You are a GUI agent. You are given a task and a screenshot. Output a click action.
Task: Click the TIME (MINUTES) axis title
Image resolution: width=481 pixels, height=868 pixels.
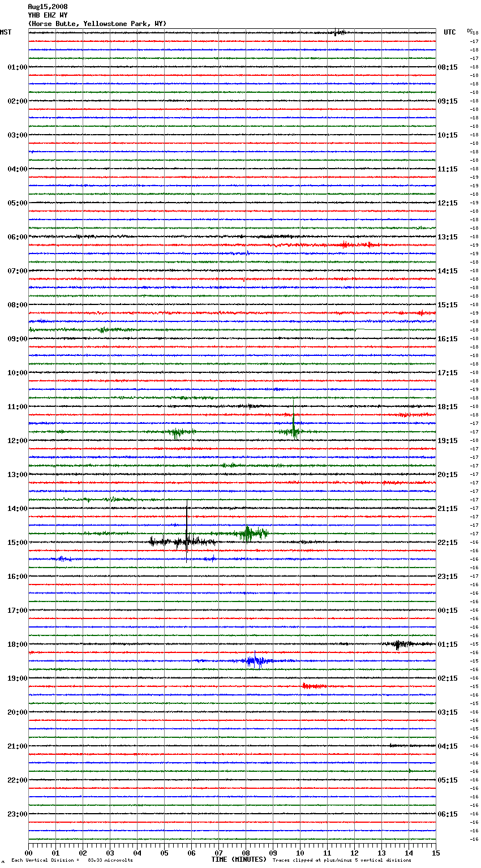239,860
